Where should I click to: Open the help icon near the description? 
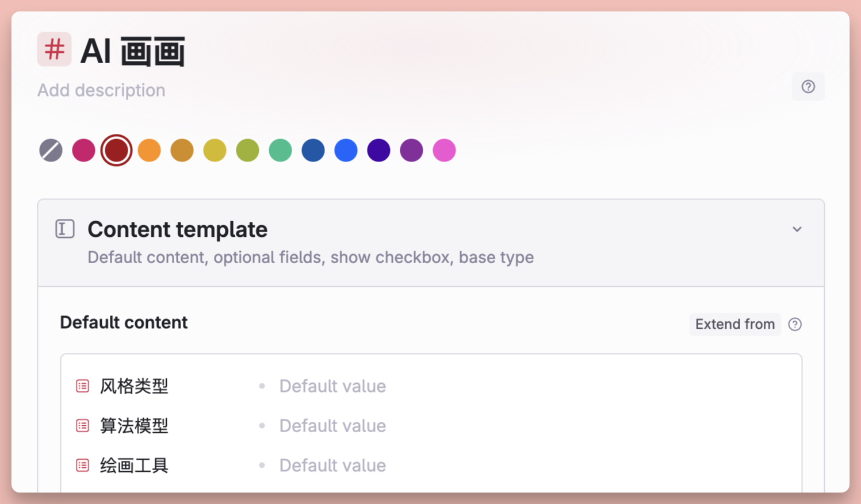coord(808,87)
